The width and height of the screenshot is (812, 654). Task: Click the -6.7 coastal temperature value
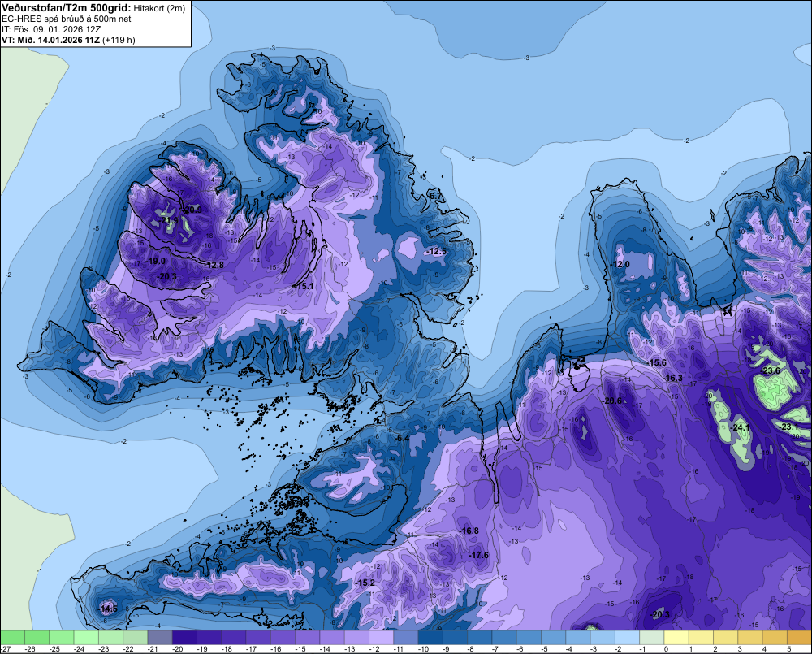(435, 195)
